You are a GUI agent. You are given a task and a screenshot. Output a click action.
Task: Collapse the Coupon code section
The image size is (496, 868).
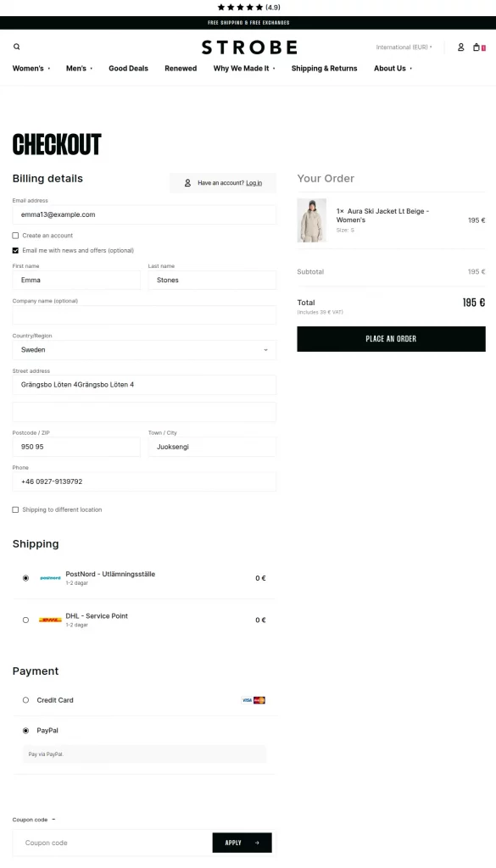(53, 819)
